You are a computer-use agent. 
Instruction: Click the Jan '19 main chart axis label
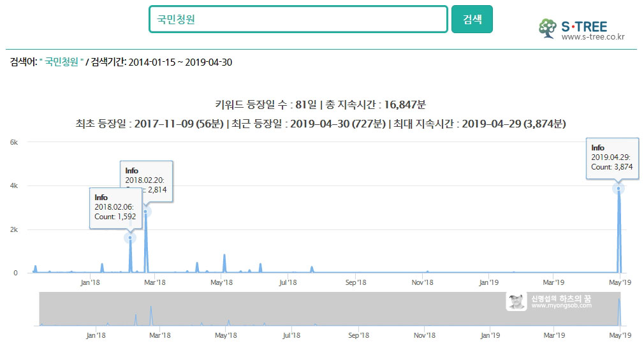(489, 282)
